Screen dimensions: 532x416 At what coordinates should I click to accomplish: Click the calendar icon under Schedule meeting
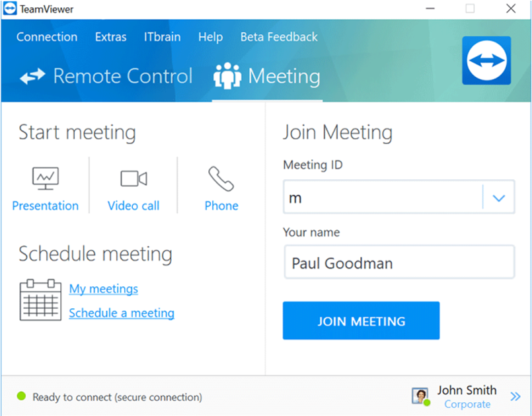tap(40, 300)
